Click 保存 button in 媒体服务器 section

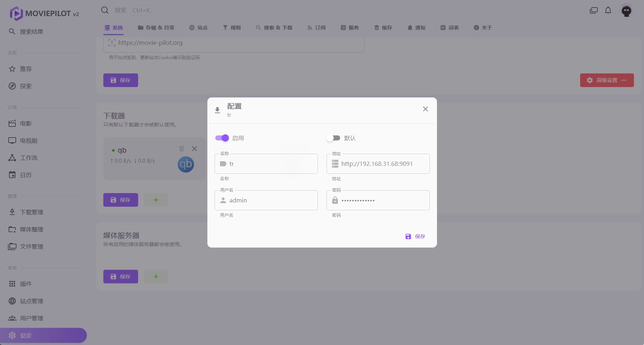point(121,277)
